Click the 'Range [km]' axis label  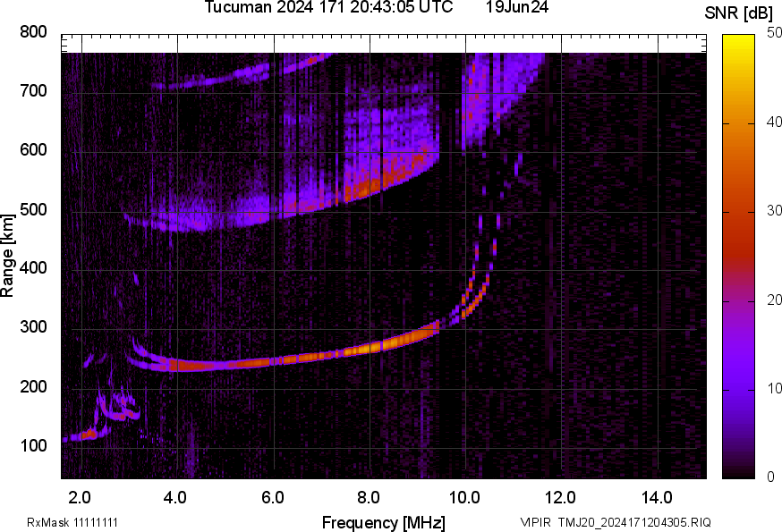[7, 256]
